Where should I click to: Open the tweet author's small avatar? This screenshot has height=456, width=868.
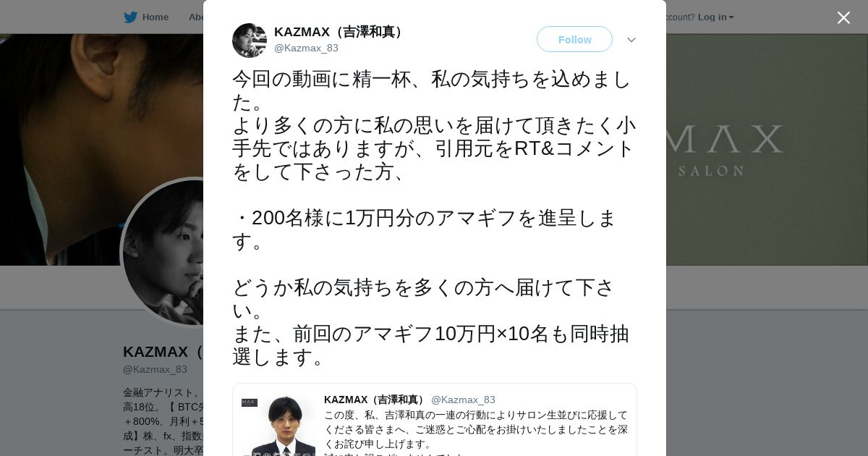[x=250, y=41]
